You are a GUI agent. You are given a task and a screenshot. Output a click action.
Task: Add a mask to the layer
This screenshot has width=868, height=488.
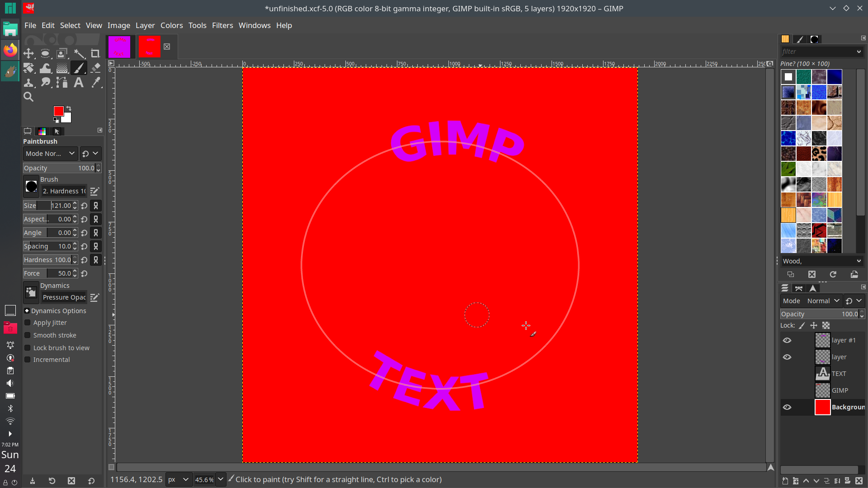click(x=848, y=481)
